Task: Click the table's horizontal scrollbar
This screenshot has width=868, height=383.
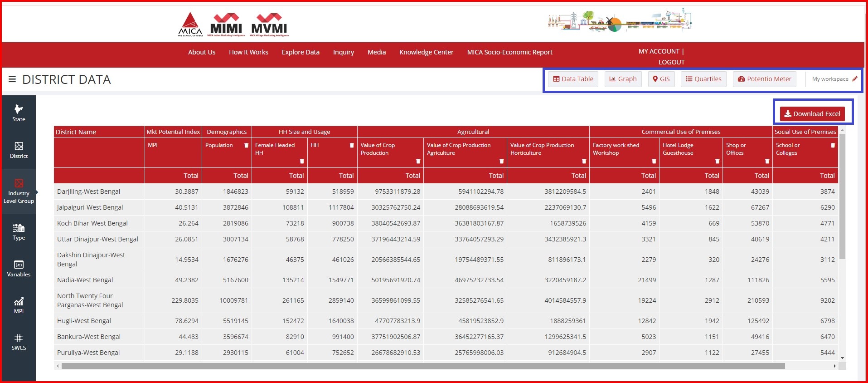Action: 422,366
